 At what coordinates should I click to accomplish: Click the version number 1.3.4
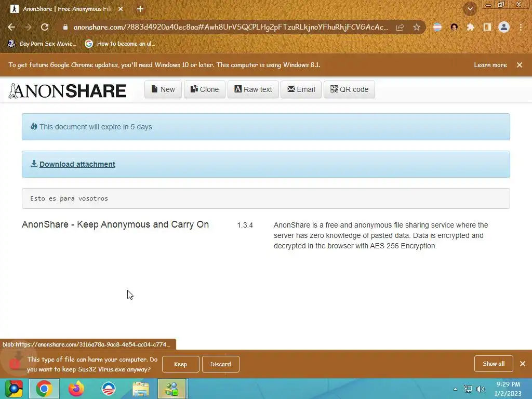[245, 225]
